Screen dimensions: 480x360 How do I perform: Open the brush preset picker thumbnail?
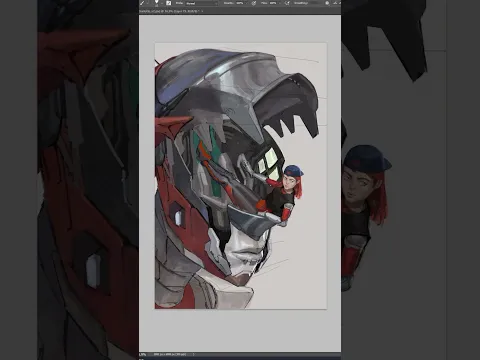tap(157, 3)
